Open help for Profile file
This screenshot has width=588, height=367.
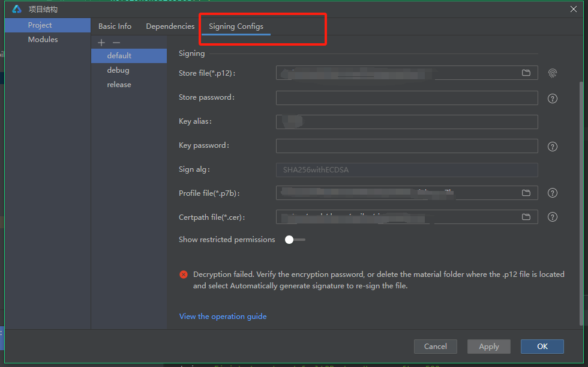coord(553,193)
